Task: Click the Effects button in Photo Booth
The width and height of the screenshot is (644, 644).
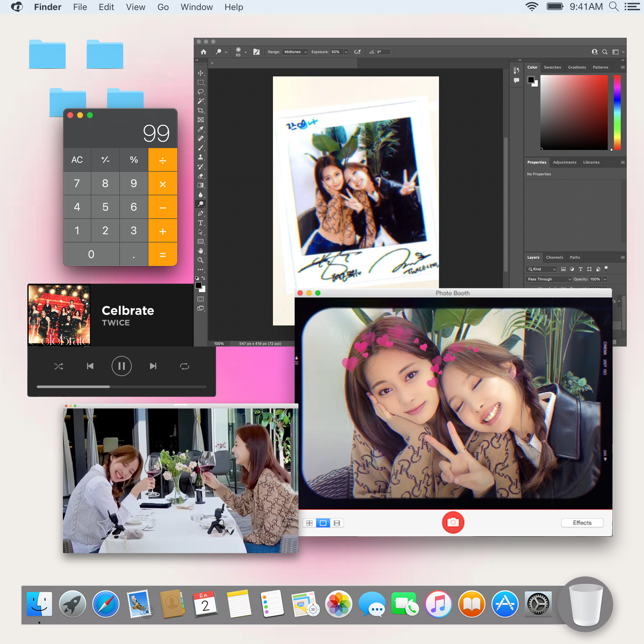Action: pyautogui.click(x=582, y=523)
